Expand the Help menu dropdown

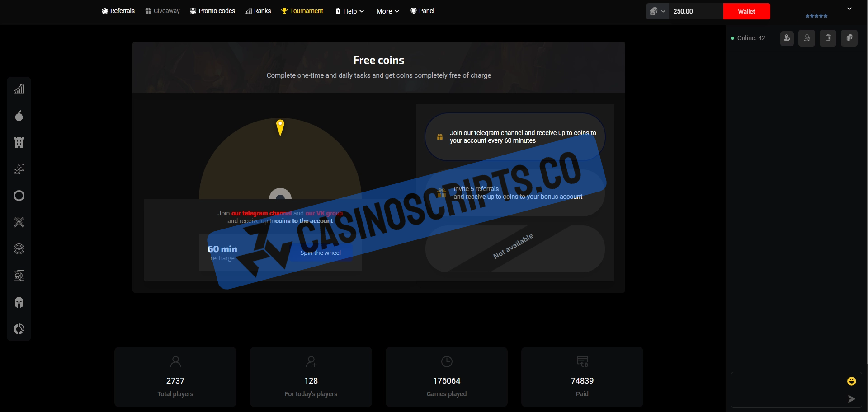coord(350,11)
